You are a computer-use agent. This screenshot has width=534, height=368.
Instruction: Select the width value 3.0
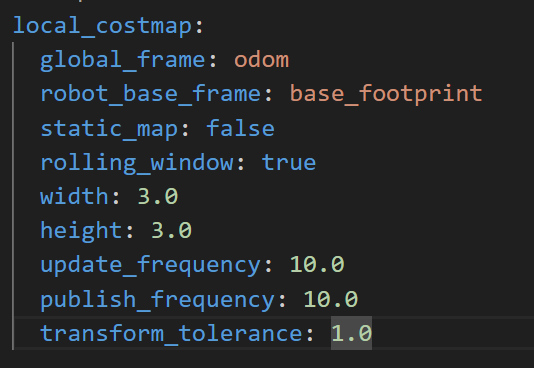158,197
